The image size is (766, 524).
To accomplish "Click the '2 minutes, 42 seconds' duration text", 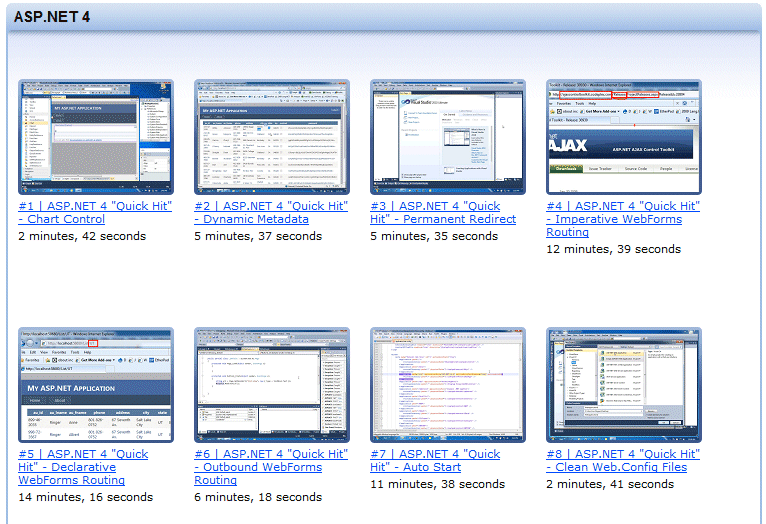I will coord(82,236).
